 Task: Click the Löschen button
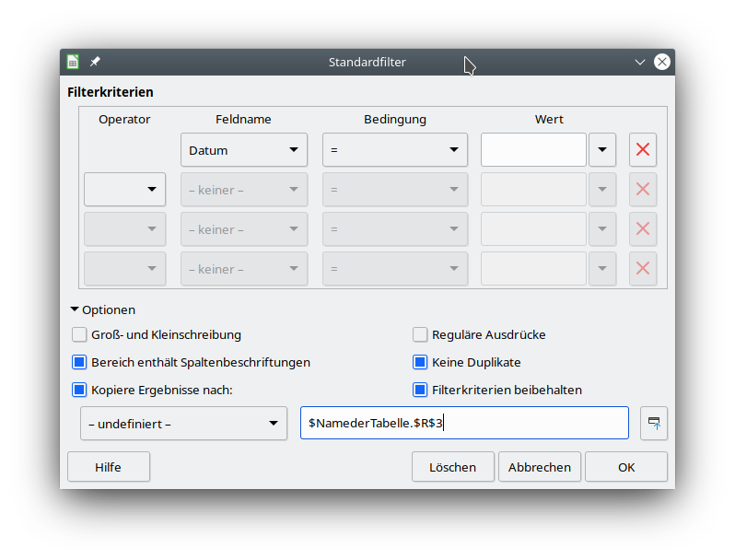tap(452, 467)
